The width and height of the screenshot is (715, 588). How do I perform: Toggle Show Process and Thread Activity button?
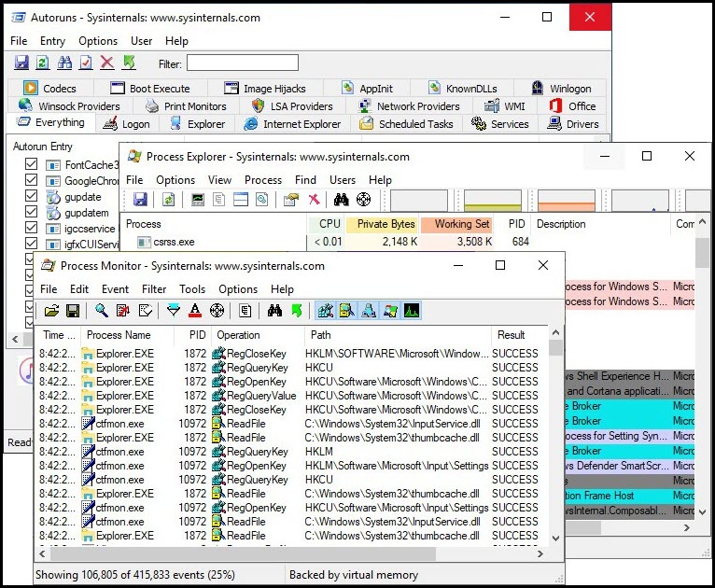point(390,311)
